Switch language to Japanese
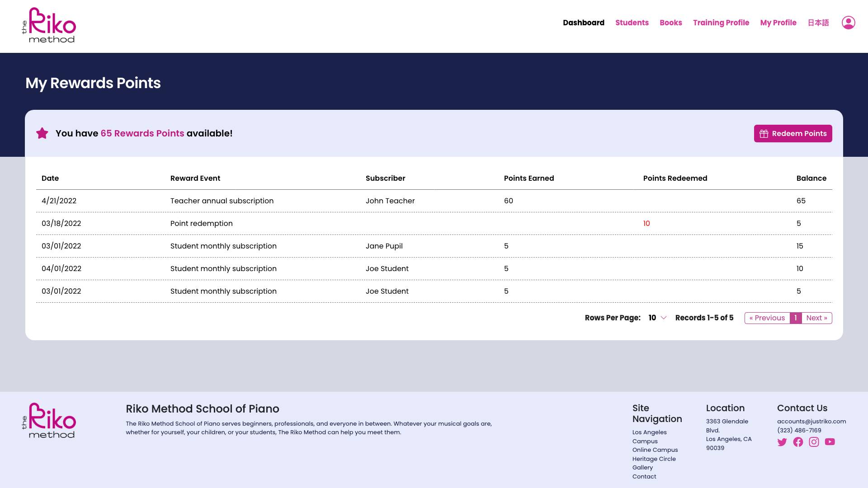Screen dimensions: 868x488 (x=818, y=23)
